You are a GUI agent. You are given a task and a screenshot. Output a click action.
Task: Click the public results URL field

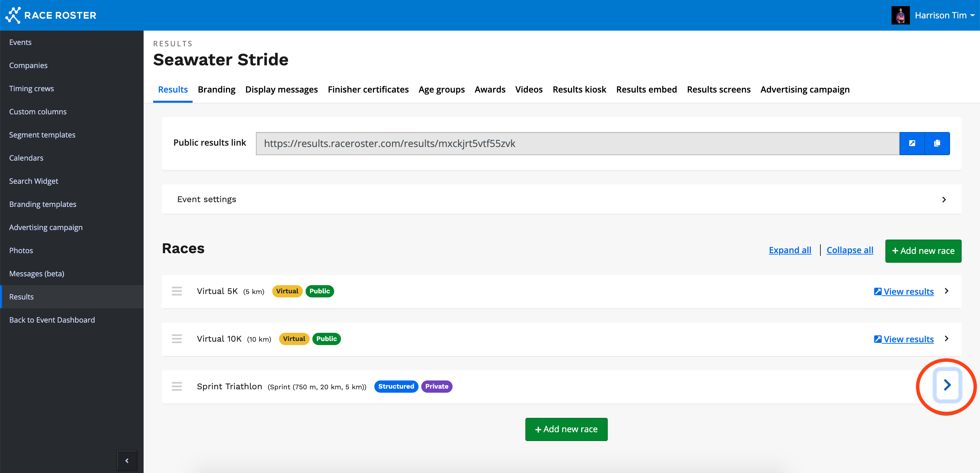coord(577,144)
